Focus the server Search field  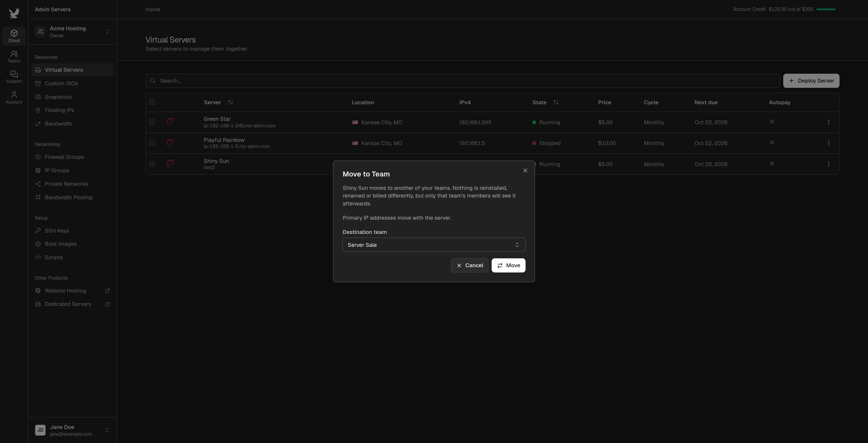tap(463, 81)
